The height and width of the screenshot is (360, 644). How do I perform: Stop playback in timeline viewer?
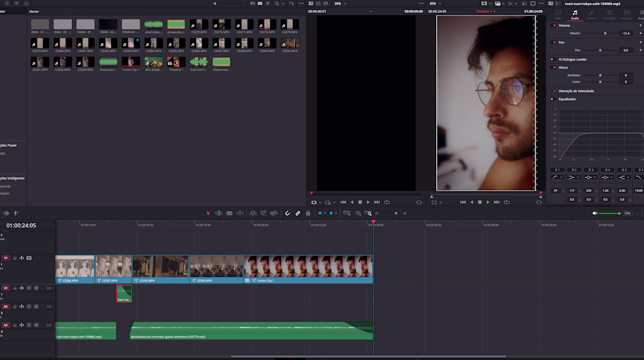click(479, 203)
